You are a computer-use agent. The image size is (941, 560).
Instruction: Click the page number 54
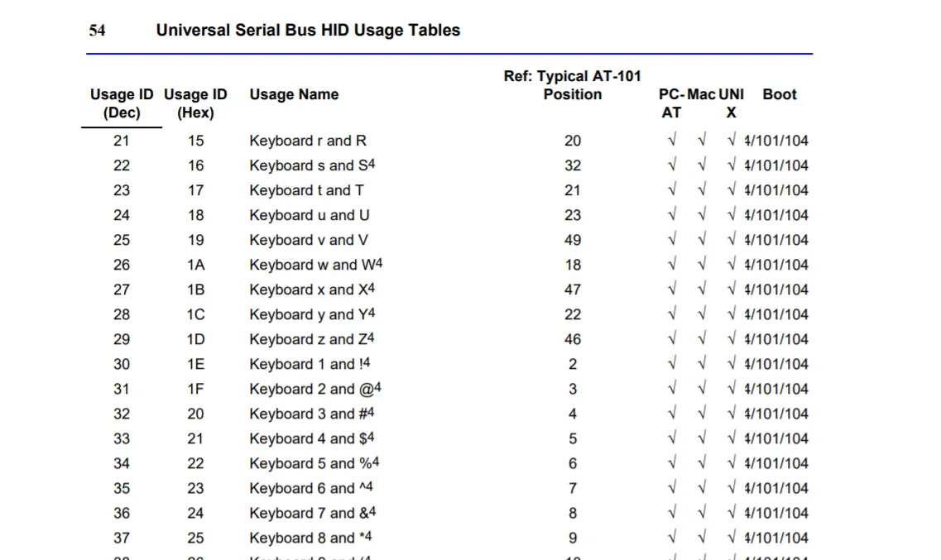pos(98,31)
